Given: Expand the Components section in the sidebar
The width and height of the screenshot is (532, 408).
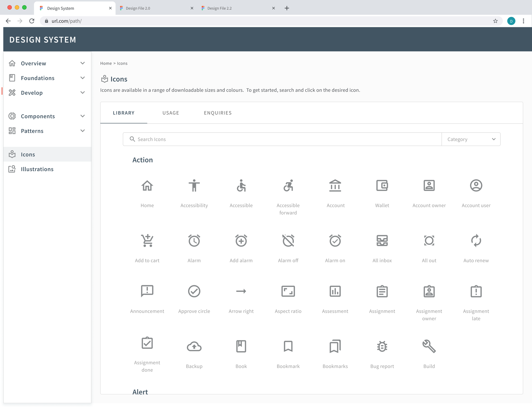Looking at the screenshot, I should click(x=83, y=116).
